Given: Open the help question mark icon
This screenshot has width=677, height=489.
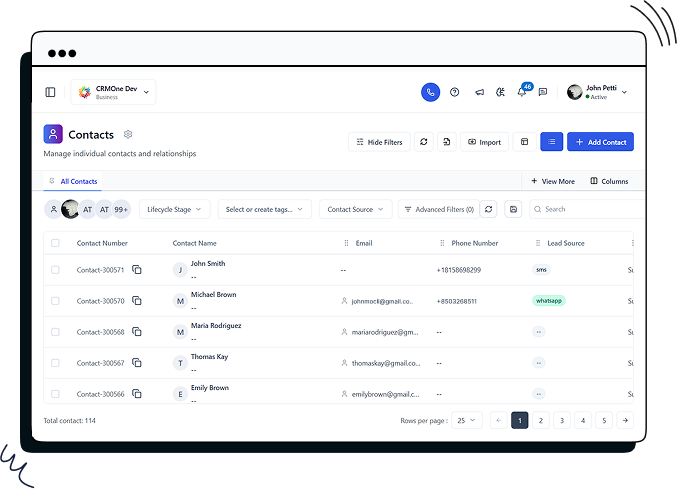Looking at the screenshot, I should (455, 92).
